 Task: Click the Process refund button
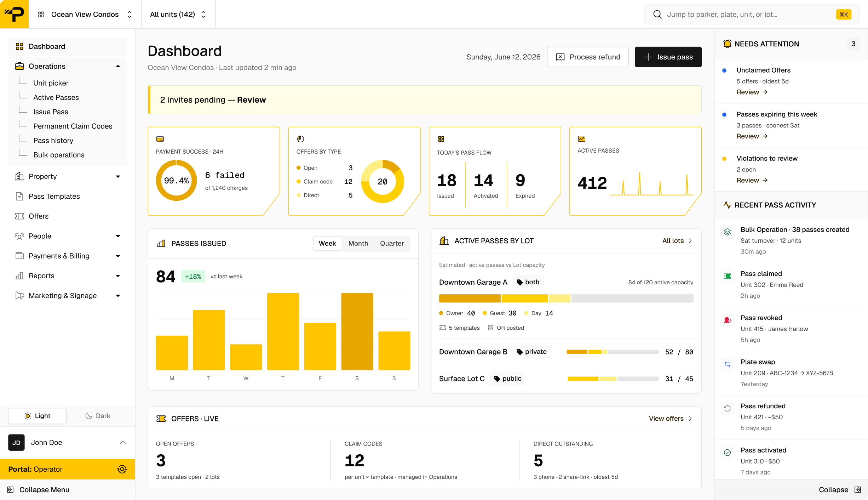588,57
